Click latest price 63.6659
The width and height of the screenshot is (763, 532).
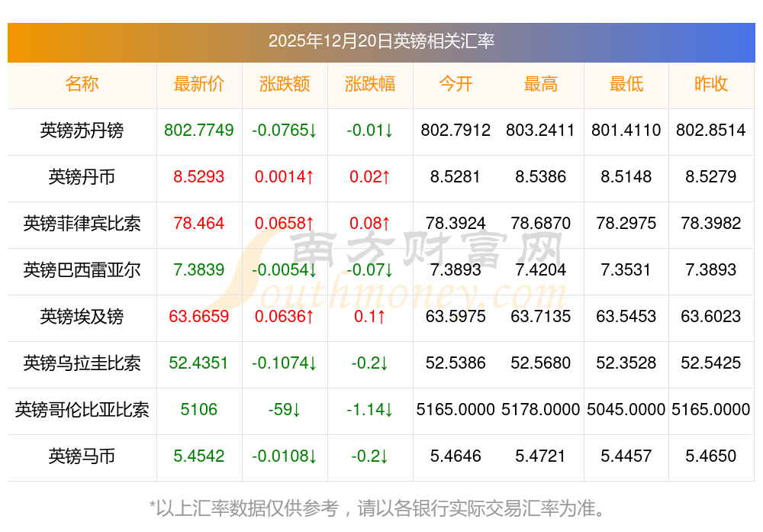click(x=198, y=317)
